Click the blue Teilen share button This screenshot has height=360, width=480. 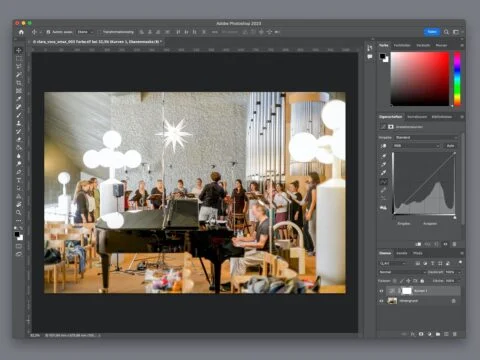click(432, 32)
